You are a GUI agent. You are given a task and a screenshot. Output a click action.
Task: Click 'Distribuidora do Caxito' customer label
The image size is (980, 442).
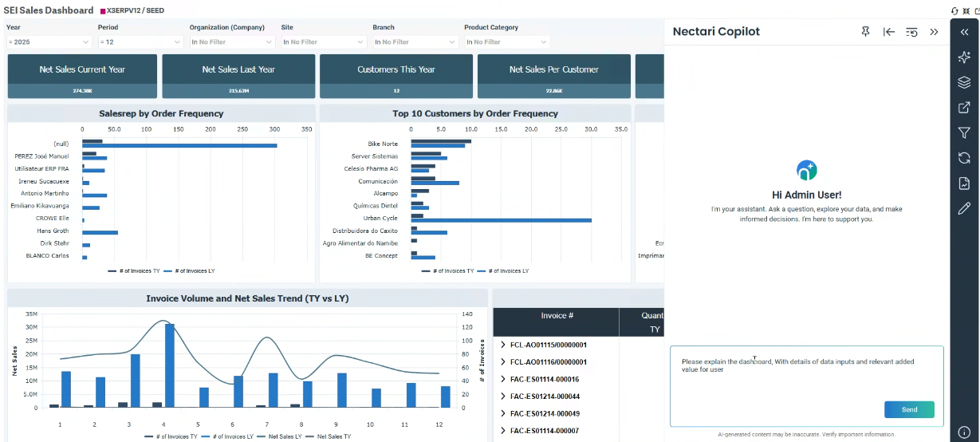tap(365, 231)
